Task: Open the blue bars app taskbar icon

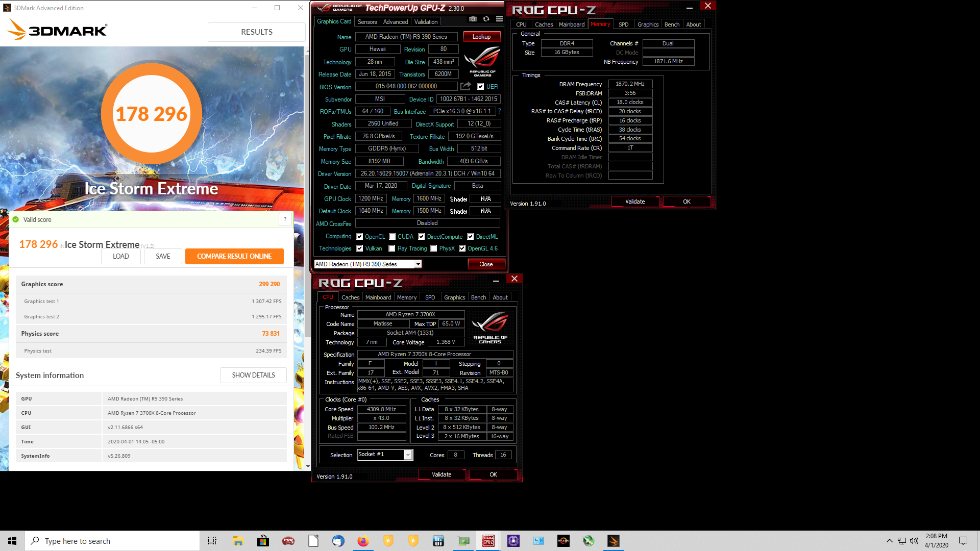Action: click(438, 541)
